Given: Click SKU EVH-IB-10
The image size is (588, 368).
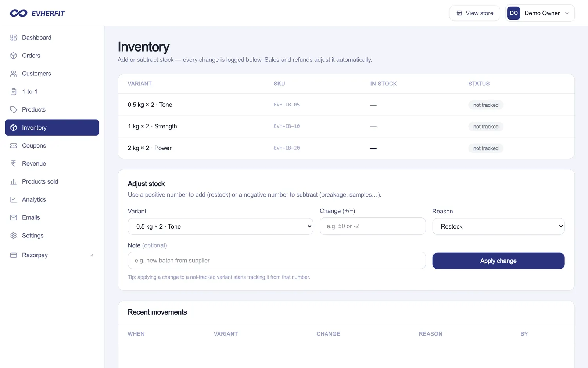Looking at the screenshot, I should click(287, 127).
